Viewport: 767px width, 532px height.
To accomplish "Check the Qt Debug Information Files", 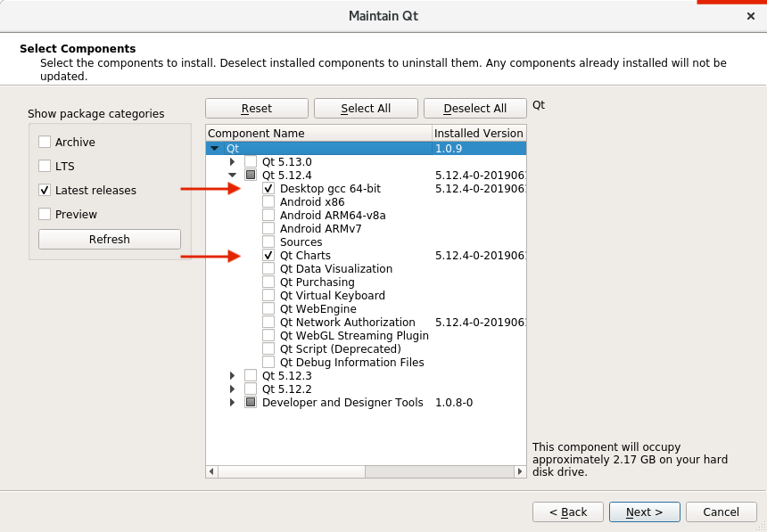I will (268, 362).
